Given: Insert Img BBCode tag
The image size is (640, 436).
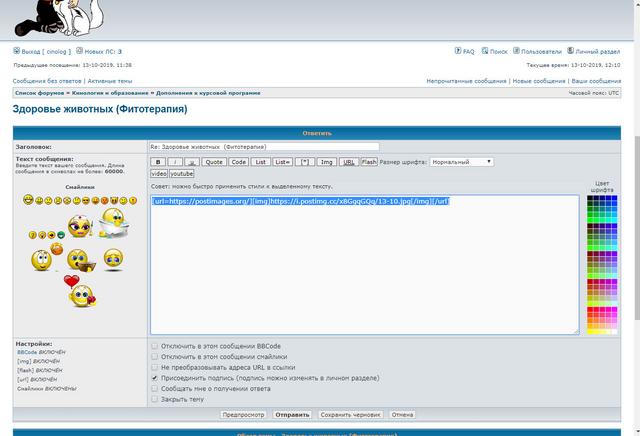Looking at the screenshot, I should (x=327, y=162).
